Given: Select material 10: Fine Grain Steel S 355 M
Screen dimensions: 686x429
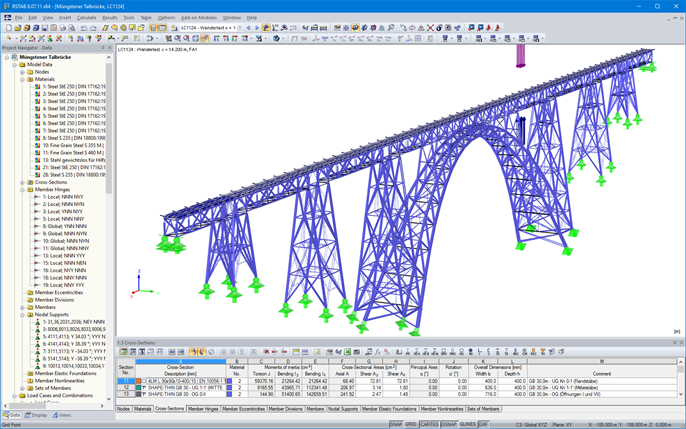Looking at the screenshot, I should (x=73, y=145).
